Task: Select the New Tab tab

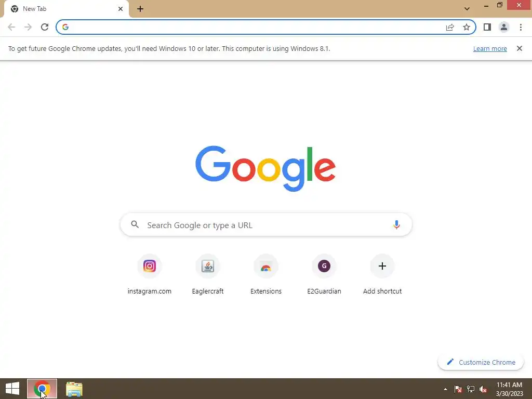Action: pos(66,9)
